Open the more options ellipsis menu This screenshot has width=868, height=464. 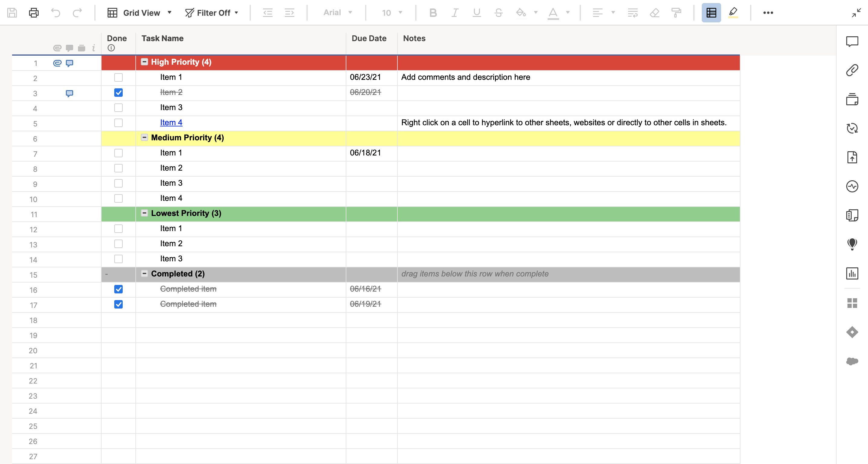click(768, 13)
